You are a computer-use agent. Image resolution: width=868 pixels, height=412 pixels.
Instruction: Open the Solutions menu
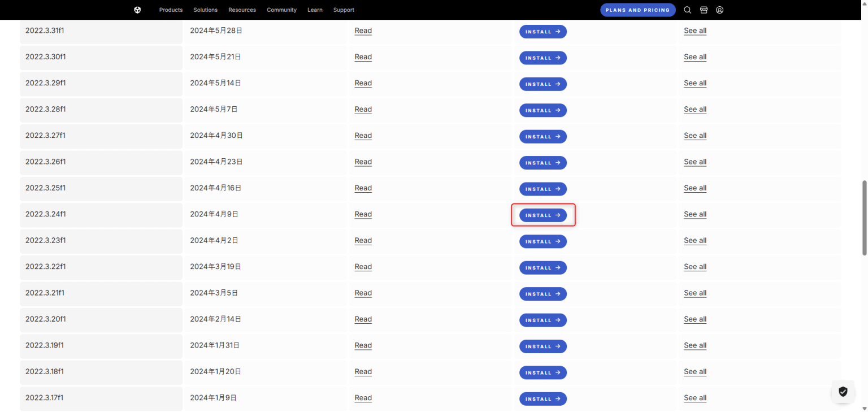pyautogui.click(x=205, y=10)
